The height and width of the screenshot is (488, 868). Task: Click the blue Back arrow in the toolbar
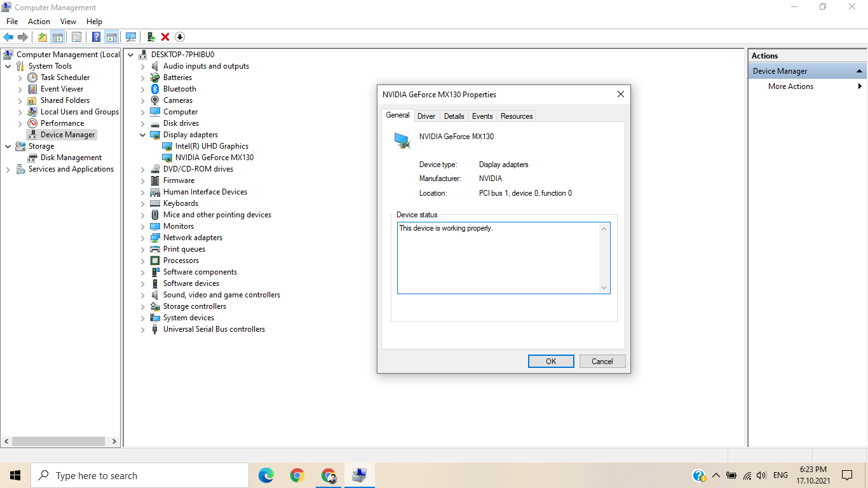tap(9, 37)
